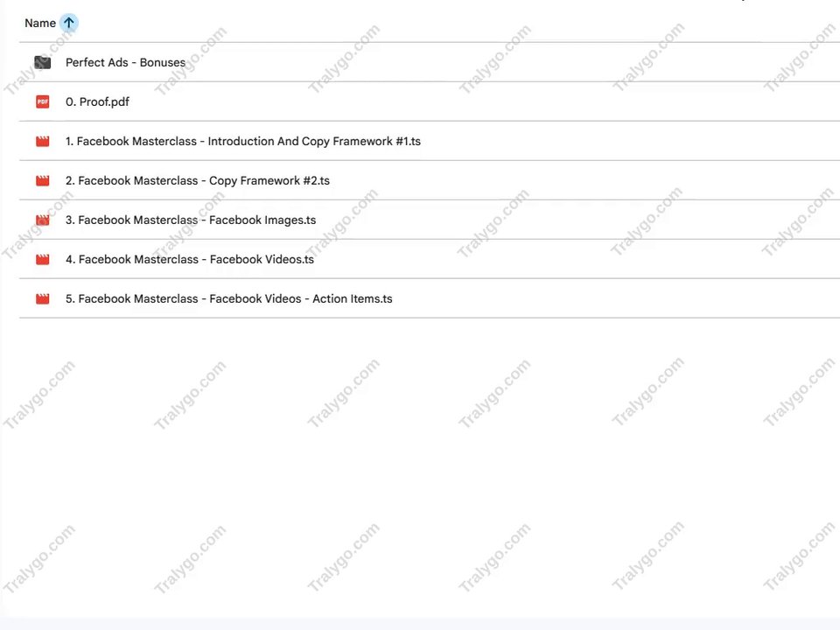Viewport: 840px width, 630px height.
Task: Click blank area in the Perfect Ads row
Action: (x=509, y=63)
